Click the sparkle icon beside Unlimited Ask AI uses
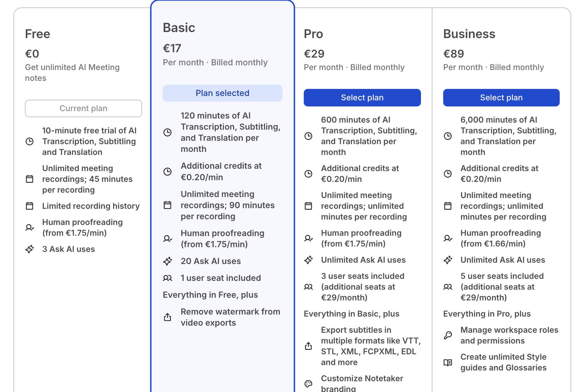 [x=308, y=260]
